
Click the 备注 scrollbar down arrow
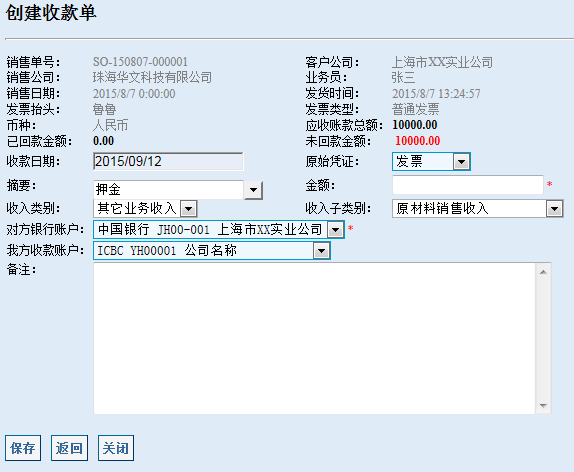(x=543, y=406)
